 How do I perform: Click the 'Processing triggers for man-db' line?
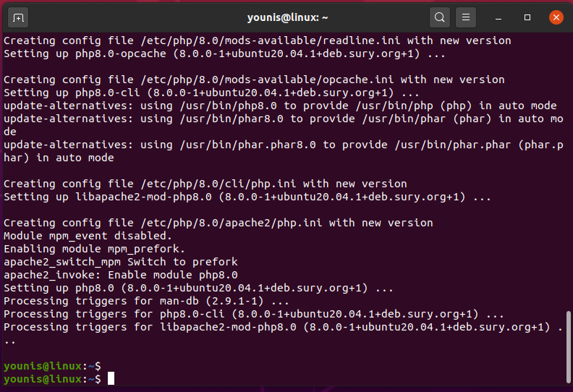pyautogui.click(x=146, y=301)
